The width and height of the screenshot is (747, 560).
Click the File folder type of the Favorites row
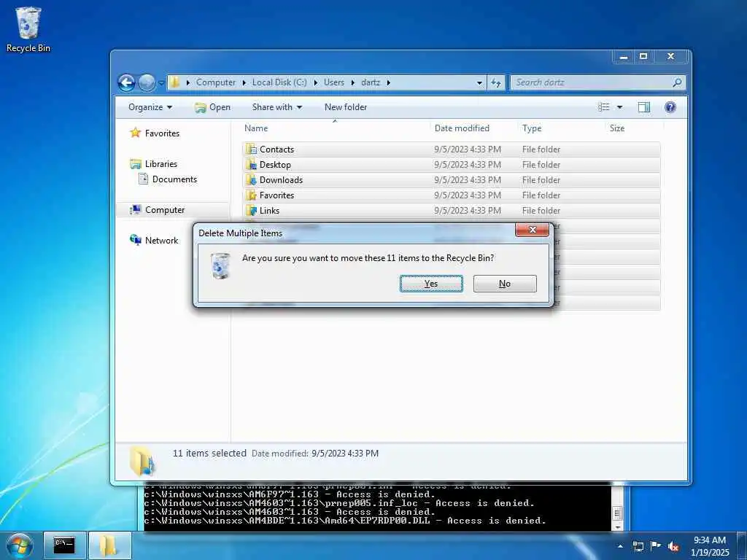541,195
